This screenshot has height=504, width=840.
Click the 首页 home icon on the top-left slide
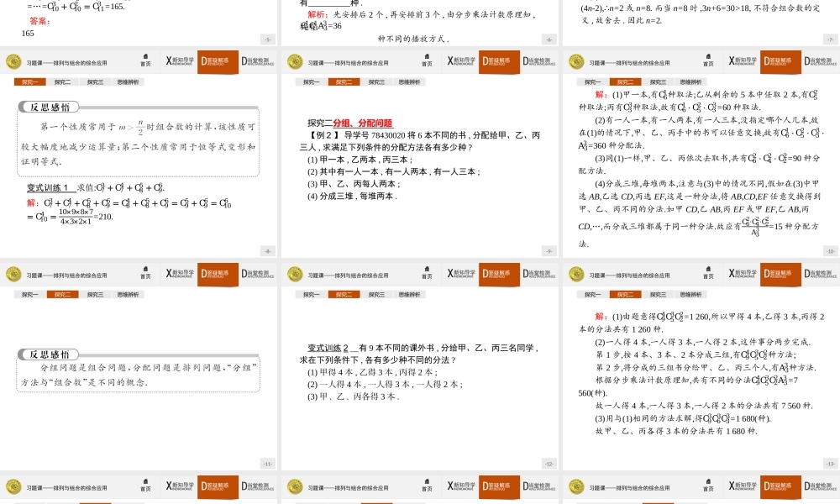[x=145, y=60]
